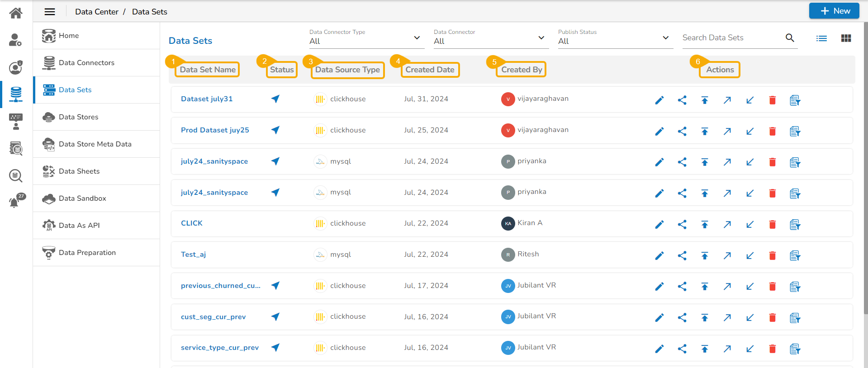
Task: Switch to list view layout
Action: pos(821,38)
